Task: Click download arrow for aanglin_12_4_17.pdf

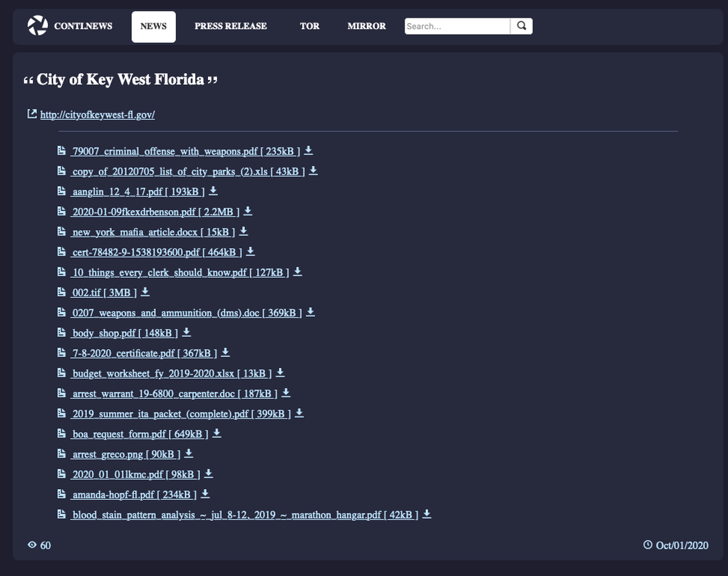Action: coord(213,191)
